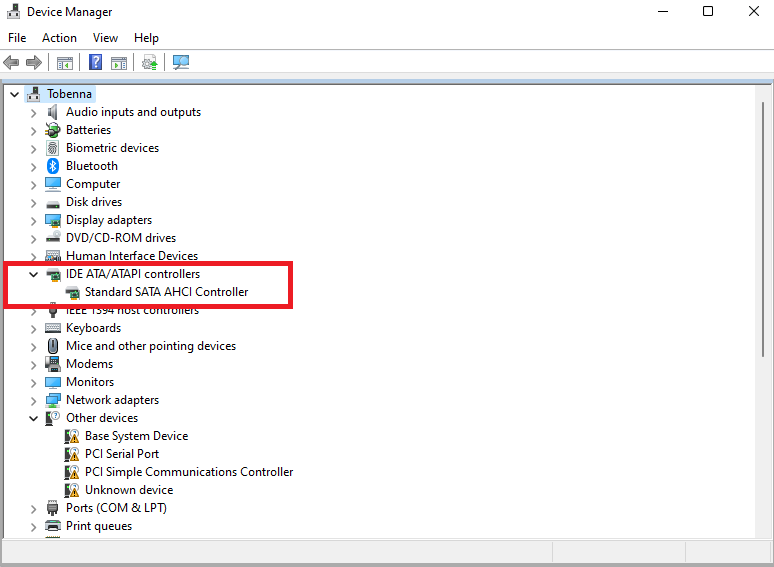The image size is (774, 567).
Task: Collapse the Other devices category
Action: (33, 418)
